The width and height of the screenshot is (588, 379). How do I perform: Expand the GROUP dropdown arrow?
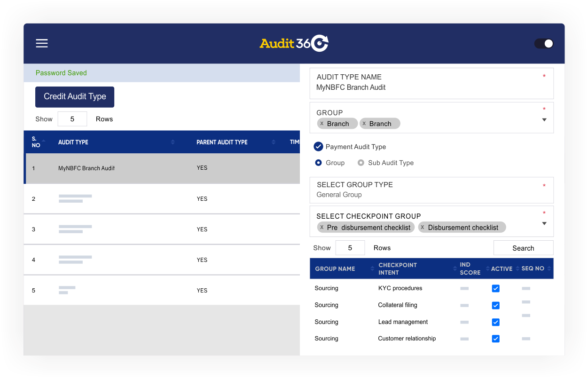(544, 120)
